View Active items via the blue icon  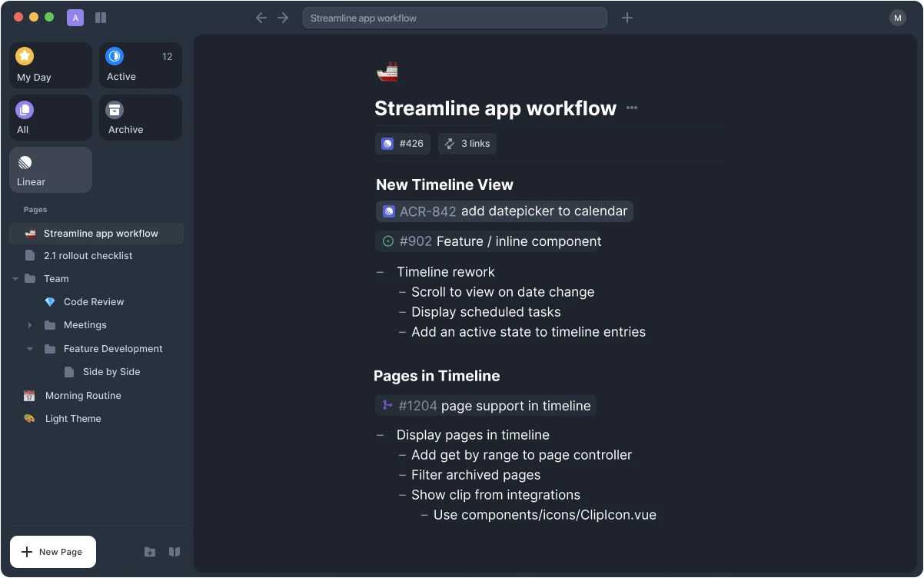(x=115, y=55)
